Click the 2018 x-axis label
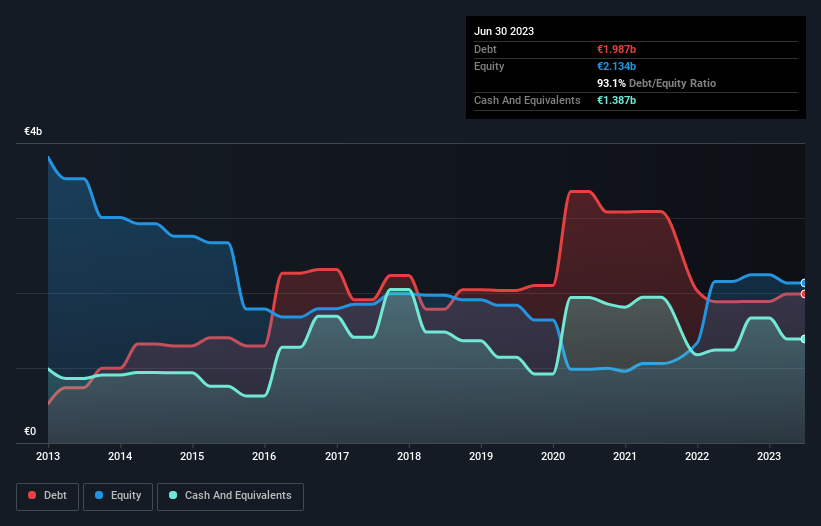Viewport: 821px width, 526px height. [x=409, y=456]
